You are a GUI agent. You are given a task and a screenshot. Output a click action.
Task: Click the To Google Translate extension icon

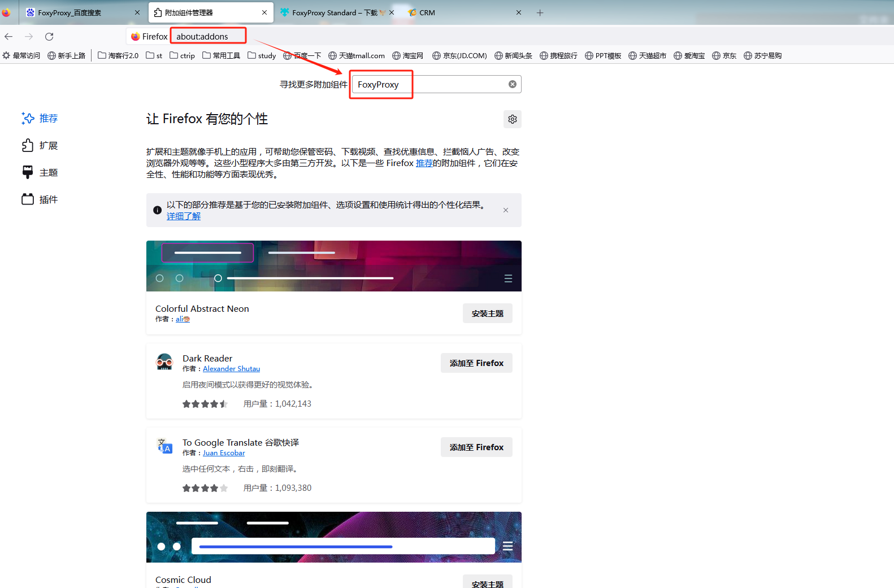164,446
